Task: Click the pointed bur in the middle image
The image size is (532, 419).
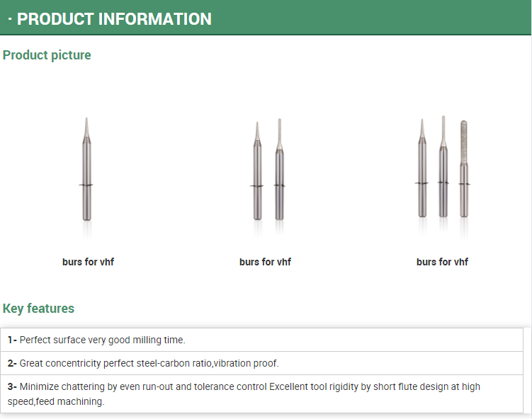Action: [x=258, y=171]
